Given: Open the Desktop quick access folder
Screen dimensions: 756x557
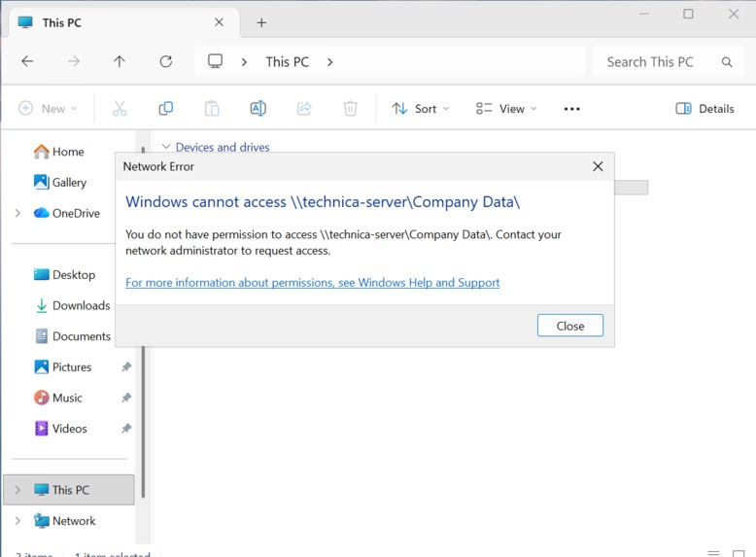Looking at the screenshot, I should [64, 274].
